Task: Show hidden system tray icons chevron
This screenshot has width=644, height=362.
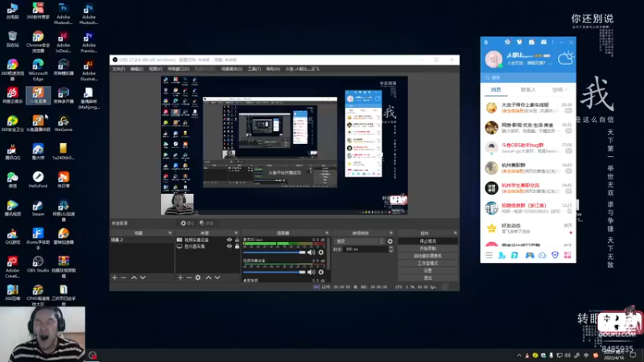Action: [519, 356]
